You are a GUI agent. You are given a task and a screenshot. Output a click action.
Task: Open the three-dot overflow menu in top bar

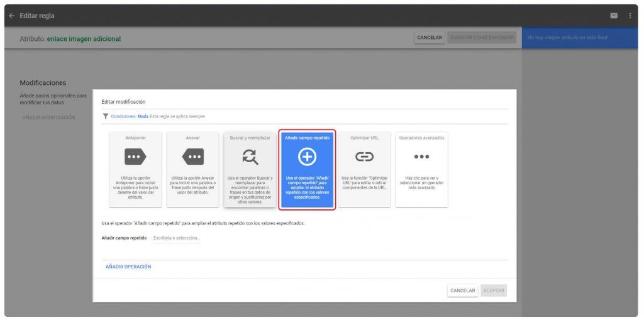(x=630, y=16)
